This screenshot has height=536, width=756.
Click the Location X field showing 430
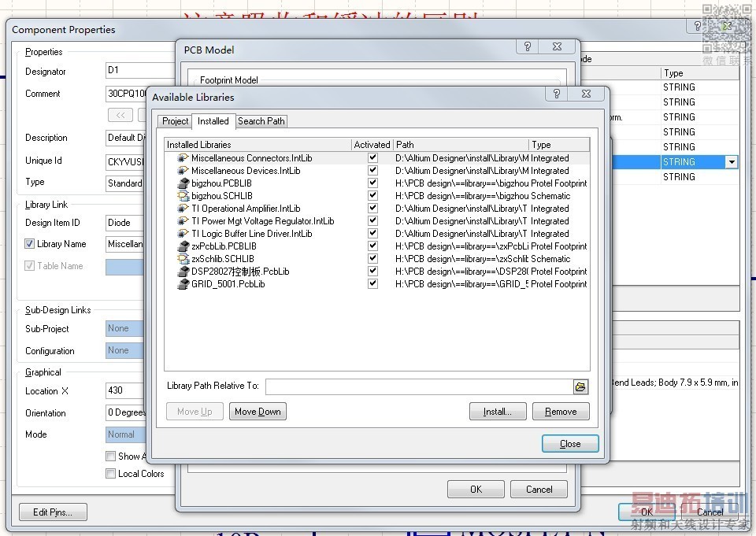coord(124,390)
